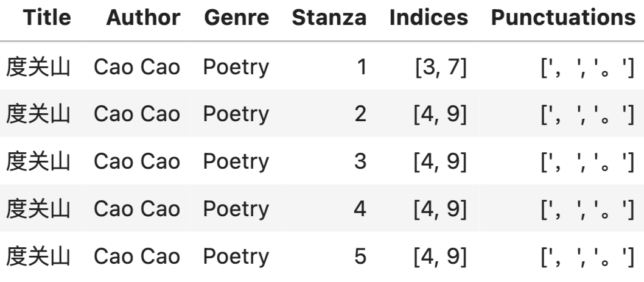Viewport: 644px width, 282px height.
Task: Click the Stanza column header
Action: (x=329, y=18)
